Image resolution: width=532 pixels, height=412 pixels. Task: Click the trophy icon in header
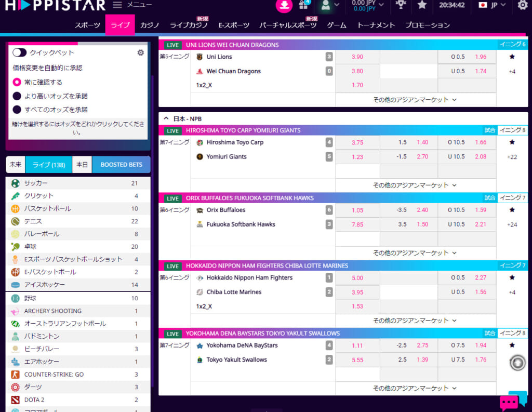[x=401, y=5]
